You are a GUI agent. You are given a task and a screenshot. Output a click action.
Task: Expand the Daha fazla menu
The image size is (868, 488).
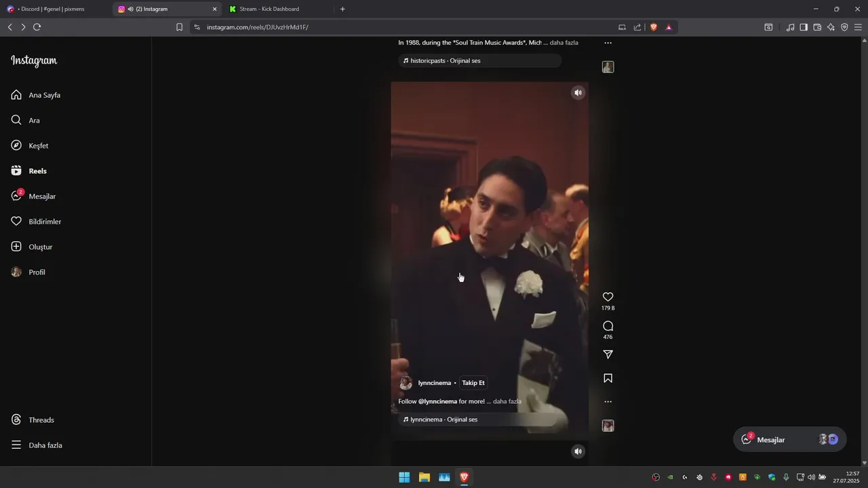(37, 445)
